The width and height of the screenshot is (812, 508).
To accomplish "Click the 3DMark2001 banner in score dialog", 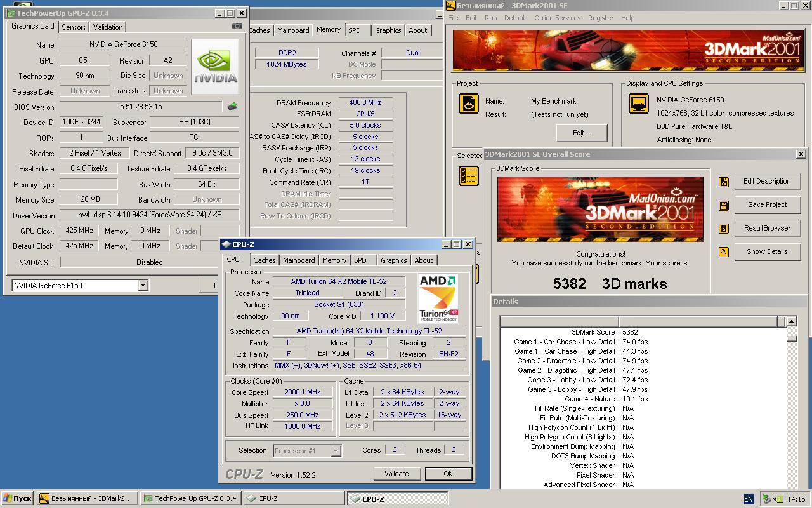I will click(600, 209).
